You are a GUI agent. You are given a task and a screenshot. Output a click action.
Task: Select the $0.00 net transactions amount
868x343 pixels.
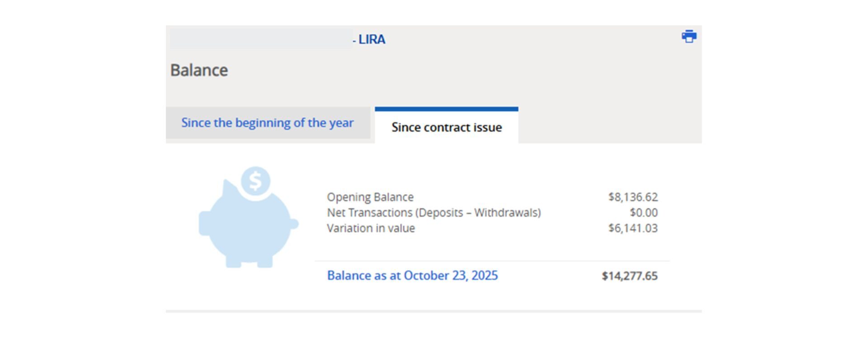[x=643, y=213]
